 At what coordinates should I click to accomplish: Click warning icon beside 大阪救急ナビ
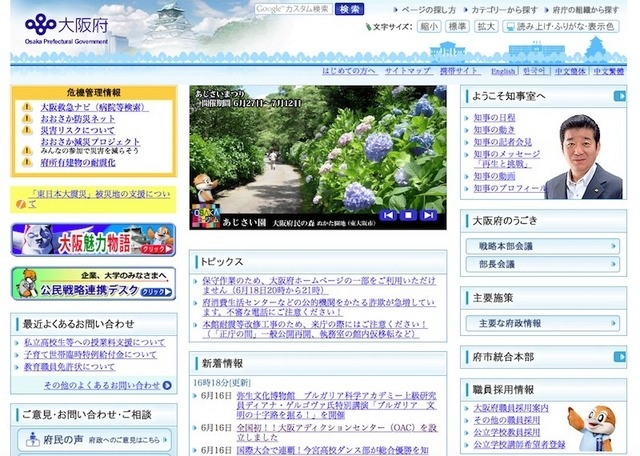[x=27, y=107]
